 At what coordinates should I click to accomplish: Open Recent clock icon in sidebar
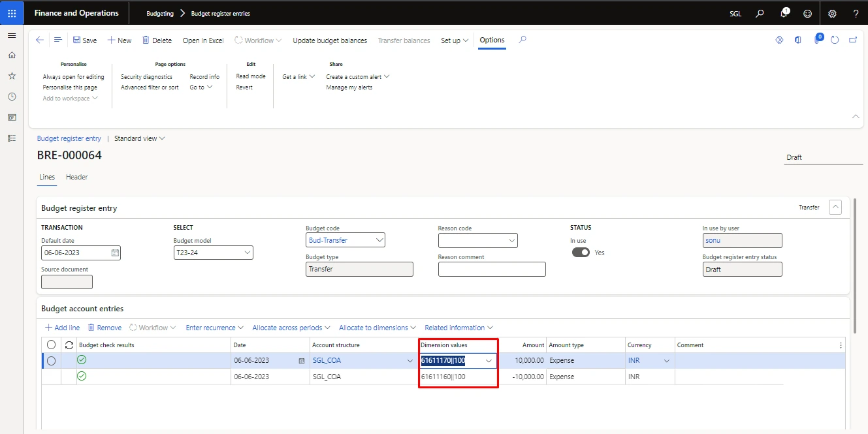[12, 97]
